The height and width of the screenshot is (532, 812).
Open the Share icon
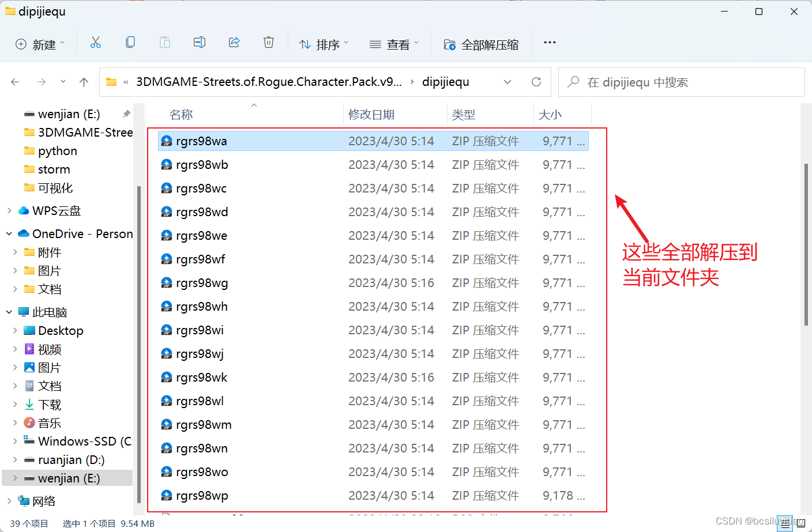[234, 42]
